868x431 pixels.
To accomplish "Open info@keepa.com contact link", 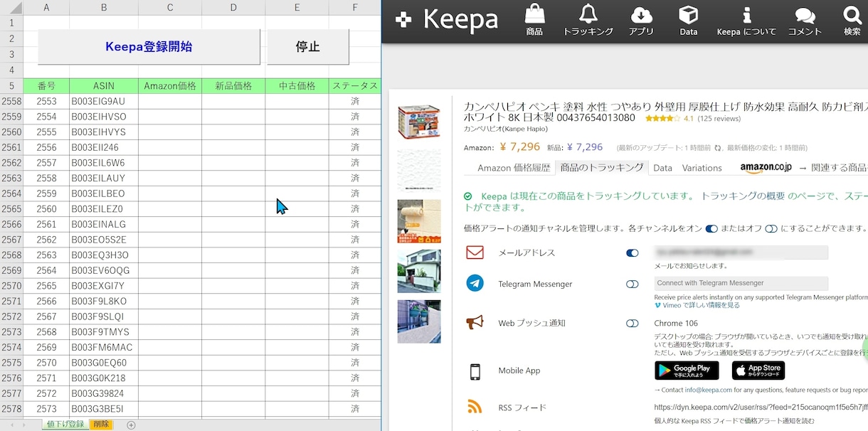I will pos(708,390).
